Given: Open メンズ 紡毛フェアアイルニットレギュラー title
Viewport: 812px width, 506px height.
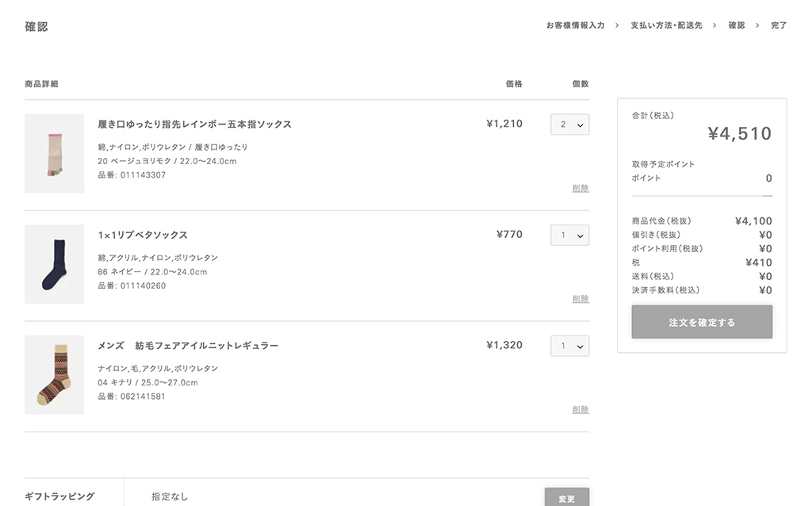Looking at the screenshot, I should click(188, 347).
